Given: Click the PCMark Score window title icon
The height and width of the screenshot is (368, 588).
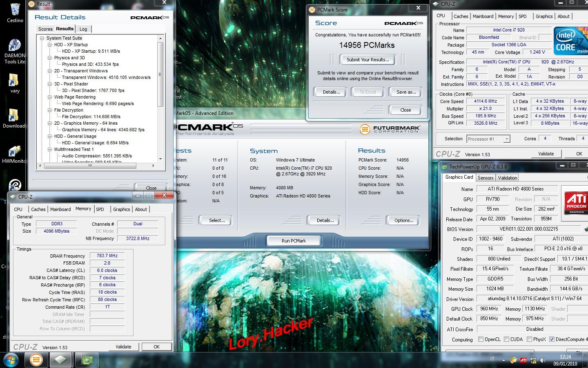Looking at the screenshot, I should coord(312,9).
